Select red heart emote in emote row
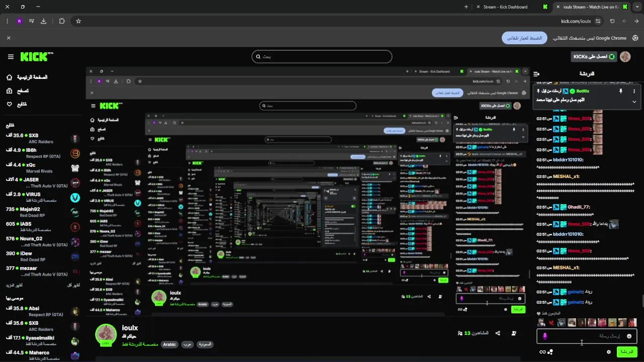Screen dimensions: 644x362 tap(551, 323)
